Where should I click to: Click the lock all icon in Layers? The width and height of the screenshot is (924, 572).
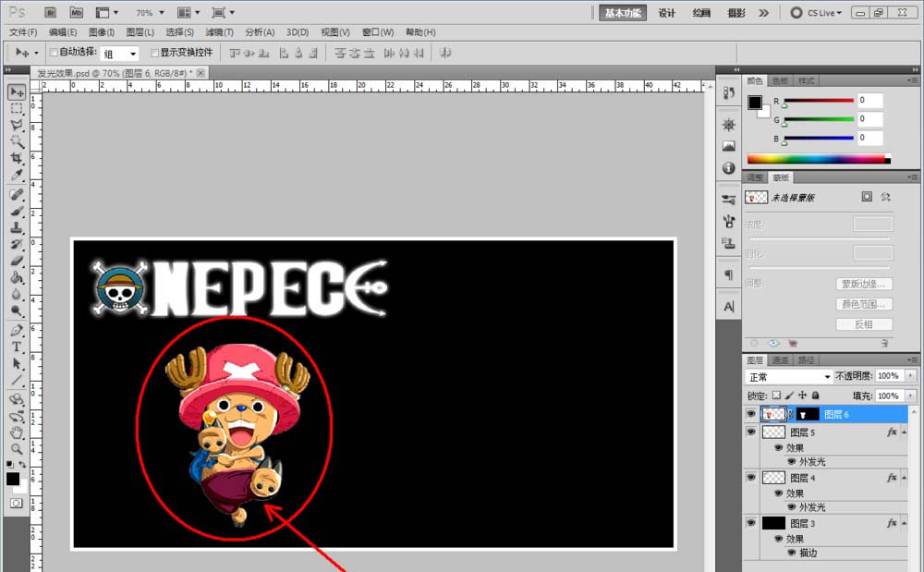pyautogui.click(x=816, y=396)
